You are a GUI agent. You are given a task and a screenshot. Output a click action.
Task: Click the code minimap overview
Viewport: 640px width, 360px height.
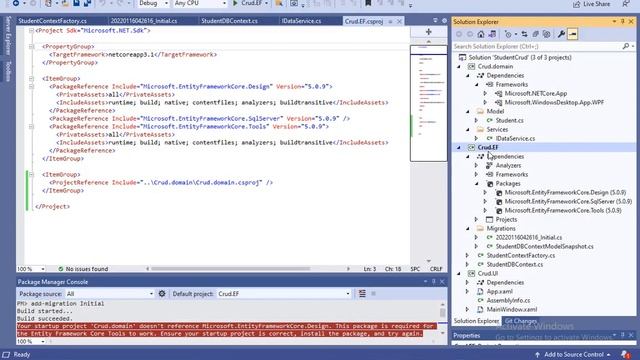[429, 103]
